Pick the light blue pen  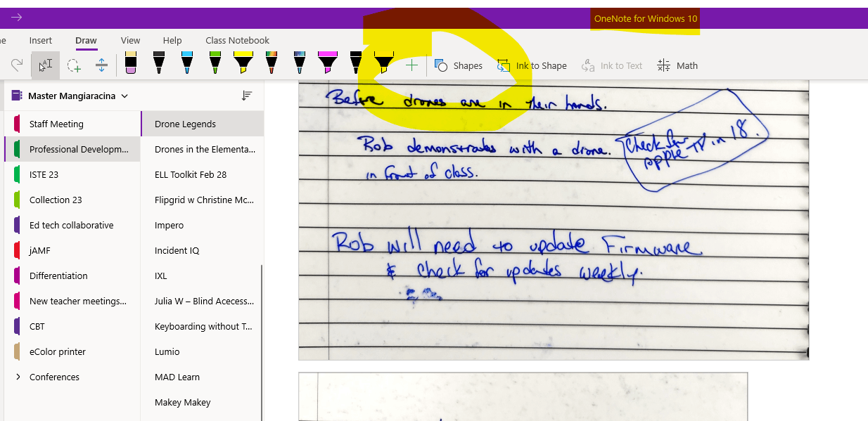(x=187, y=63)
